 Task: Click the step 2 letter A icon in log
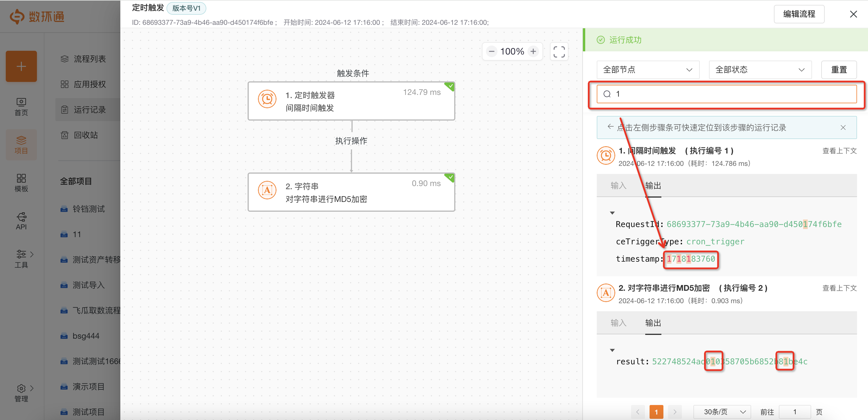click(x=606, y=293)
